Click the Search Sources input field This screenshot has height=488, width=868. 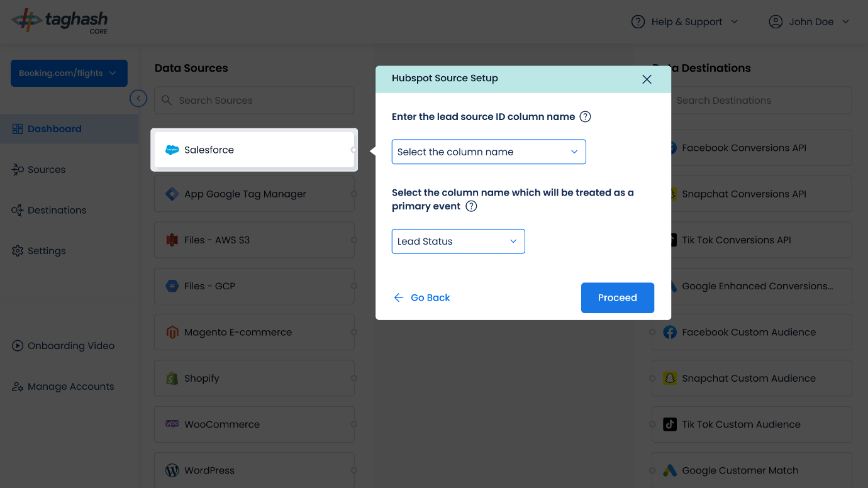pyautogui.click(x=254, y=100)
